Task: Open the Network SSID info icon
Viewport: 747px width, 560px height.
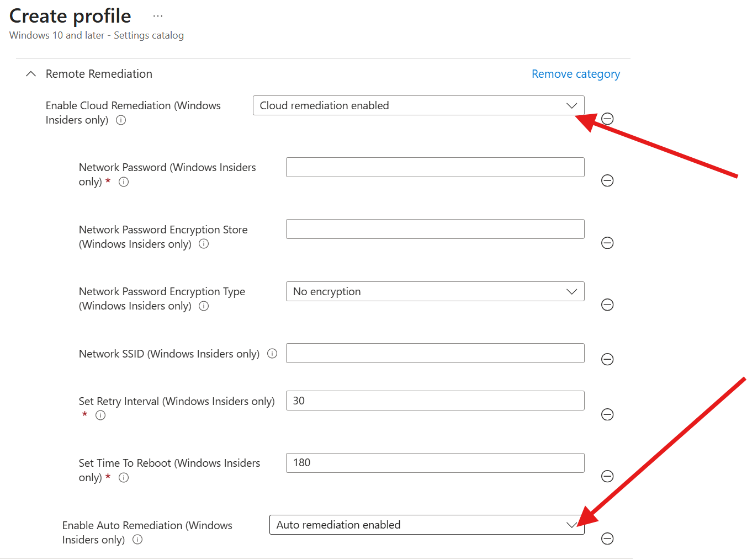Action: pos(272,354)
